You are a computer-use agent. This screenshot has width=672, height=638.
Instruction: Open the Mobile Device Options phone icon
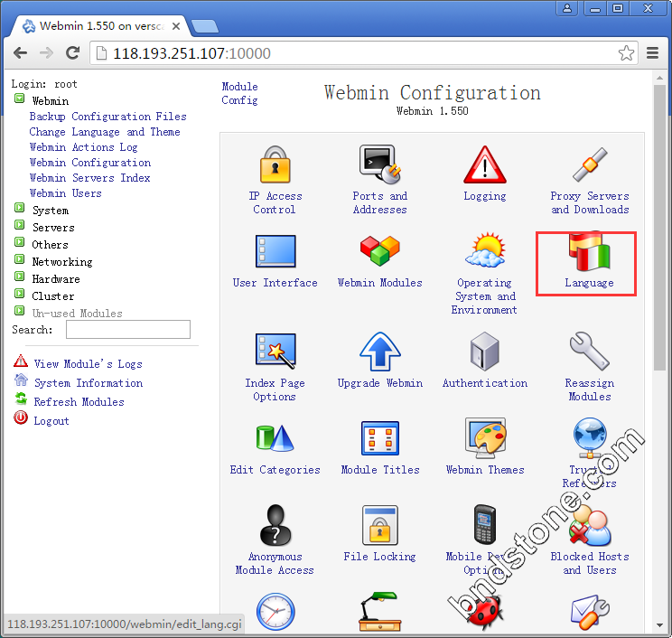click(485, 525)
